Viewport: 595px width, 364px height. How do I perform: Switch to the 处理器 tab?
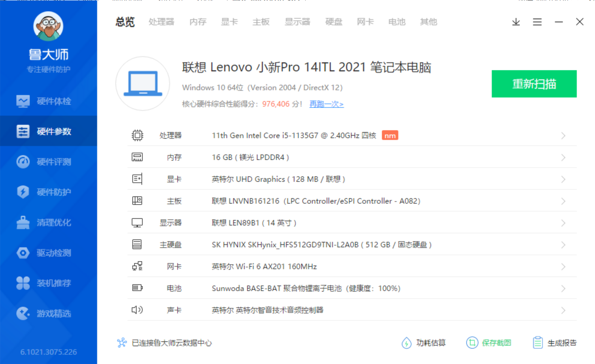tap(161, 22)
